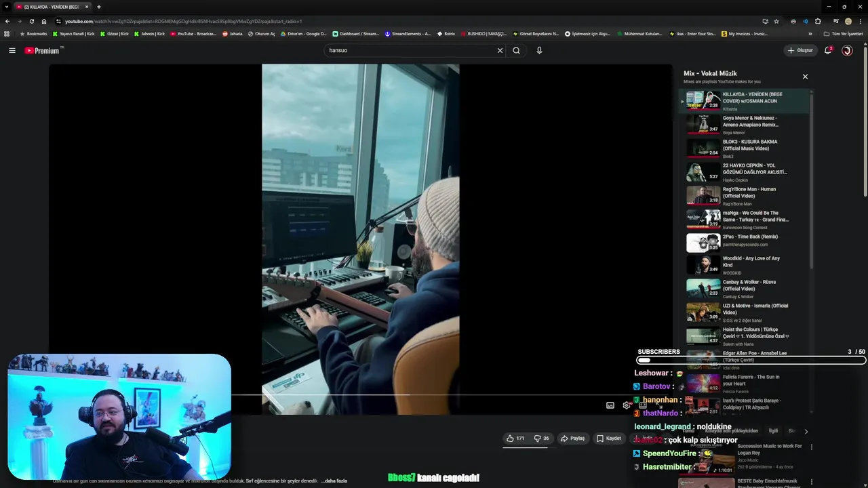Select the İlgili filter chip

point(773,431)
